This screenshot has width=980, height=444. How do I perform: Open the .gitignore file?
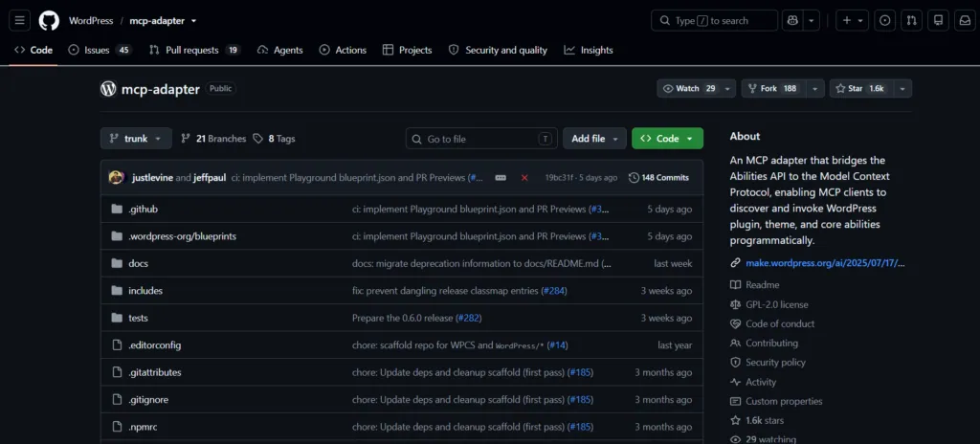pyautogui.click(x=148, y=400)
